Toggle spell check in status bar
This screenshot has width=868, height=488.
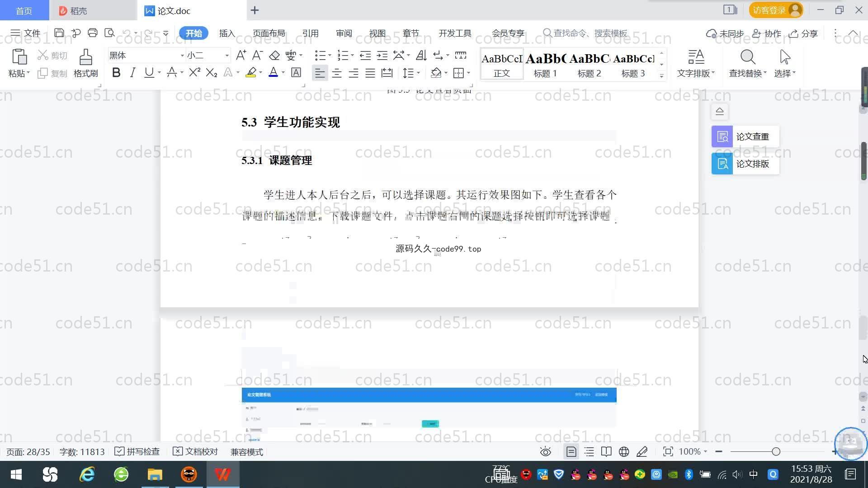point(137,452)
